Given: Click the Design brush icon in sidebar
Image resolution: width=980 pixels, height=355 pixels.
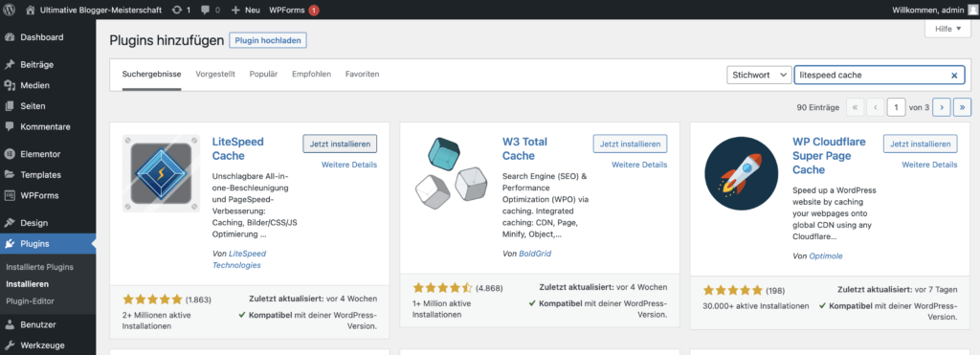Looking at the screenshot, I should [10, 223].
